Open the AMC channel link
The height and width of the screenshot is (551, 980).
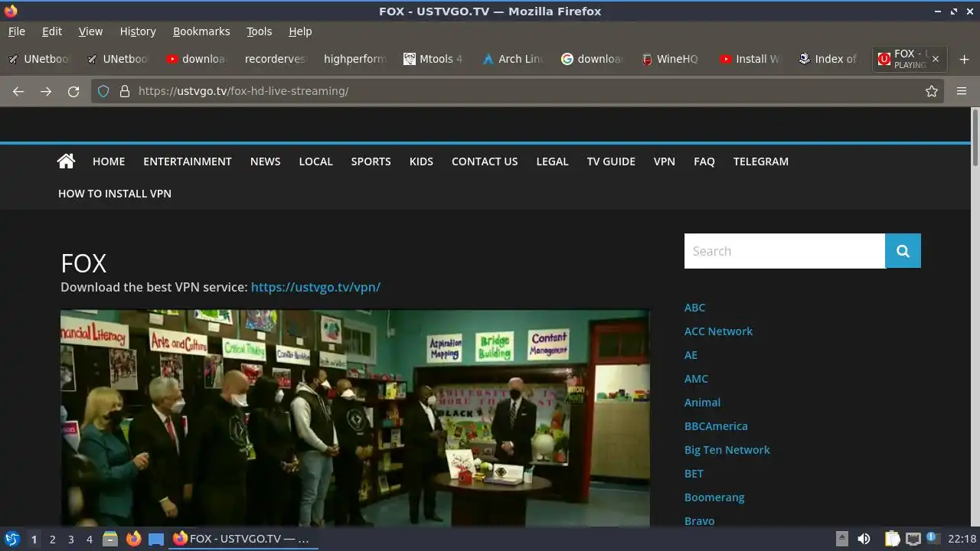(x=696, y=379)
